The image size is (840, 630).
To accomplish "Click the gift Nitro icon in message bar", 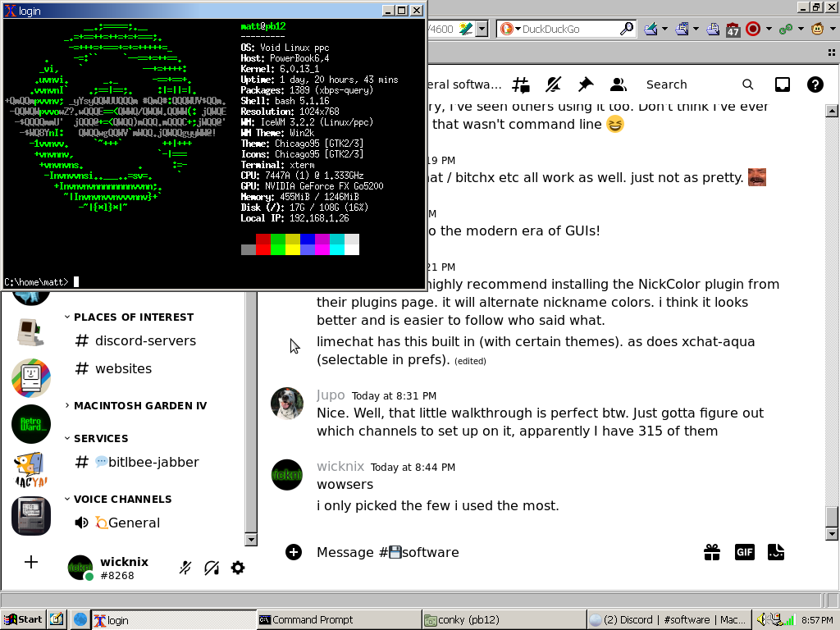I will click(x=712, y=552).
